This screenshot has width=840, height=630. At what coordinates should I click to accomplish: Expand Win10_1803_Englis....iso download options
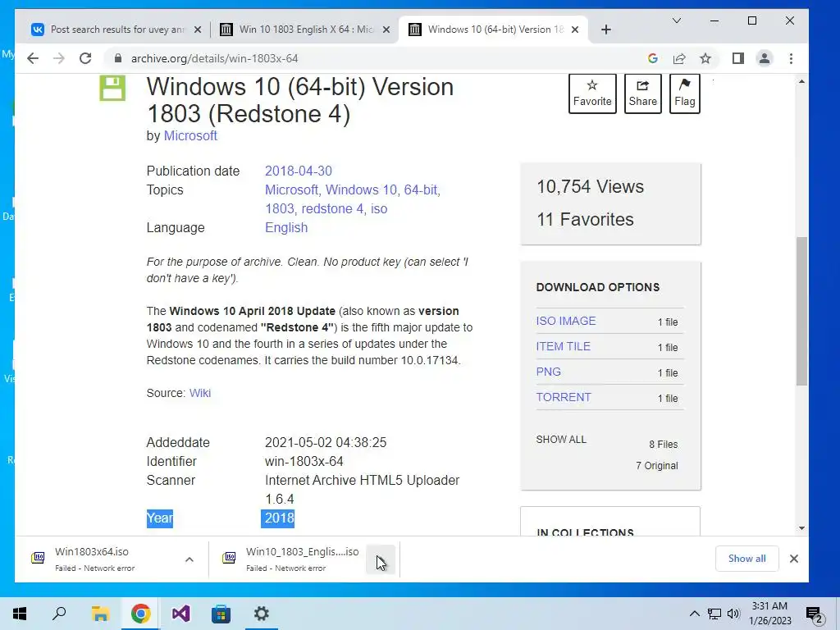381,559
